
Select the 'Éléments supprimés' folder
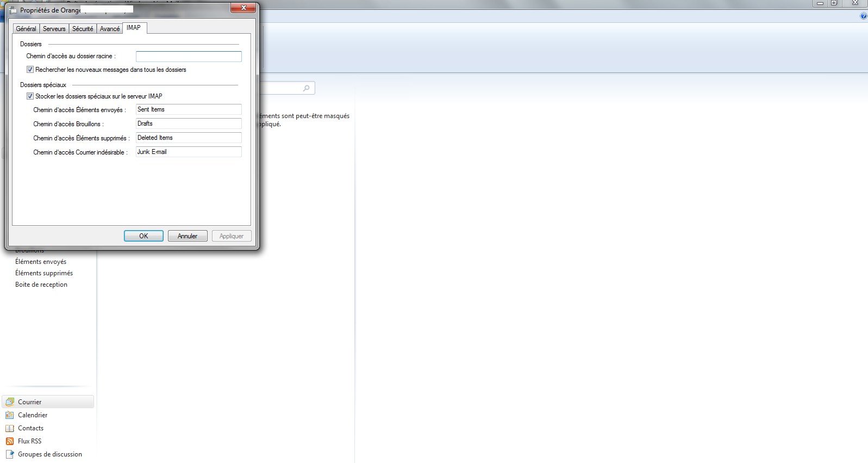[x=44, y=273]
